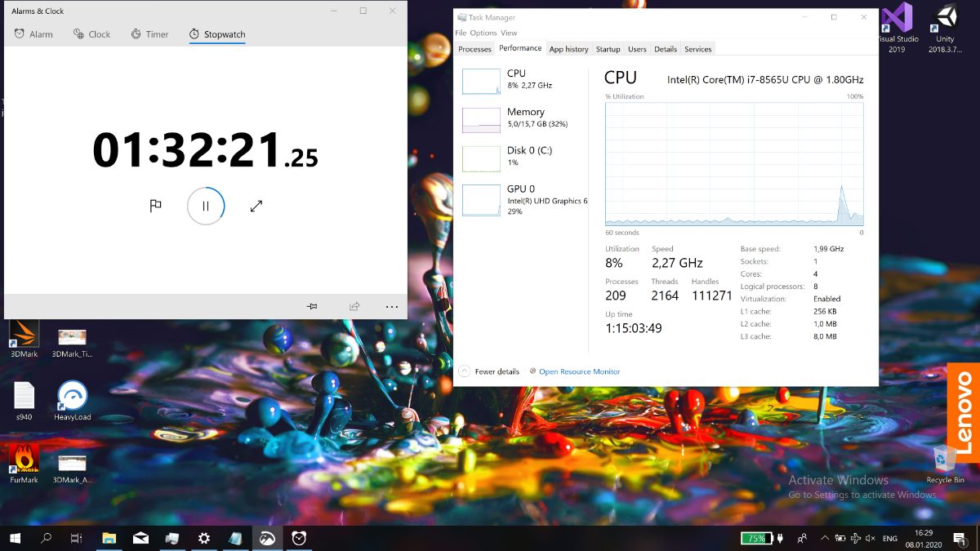The height and width of the screenshot is (551, 980).
Task: Open the Alarm tab
Action: tap(33, 34)
